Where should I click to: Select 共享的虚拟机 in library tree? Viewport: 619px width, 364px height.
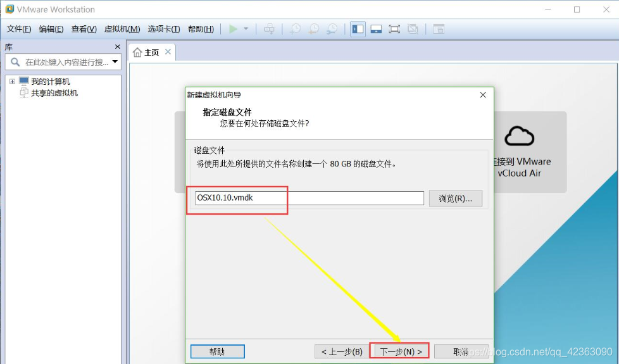pyautogui.click(x=54, y=93)
